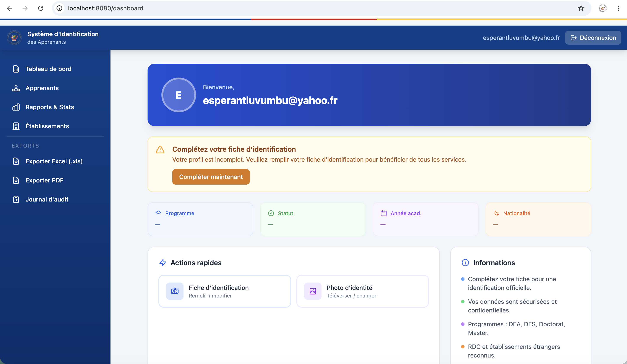Viewport: 627px width, 364px height.
Task: Click the esperantluvumbu@yahoo.fr email in header
Action: click(521, 37)
